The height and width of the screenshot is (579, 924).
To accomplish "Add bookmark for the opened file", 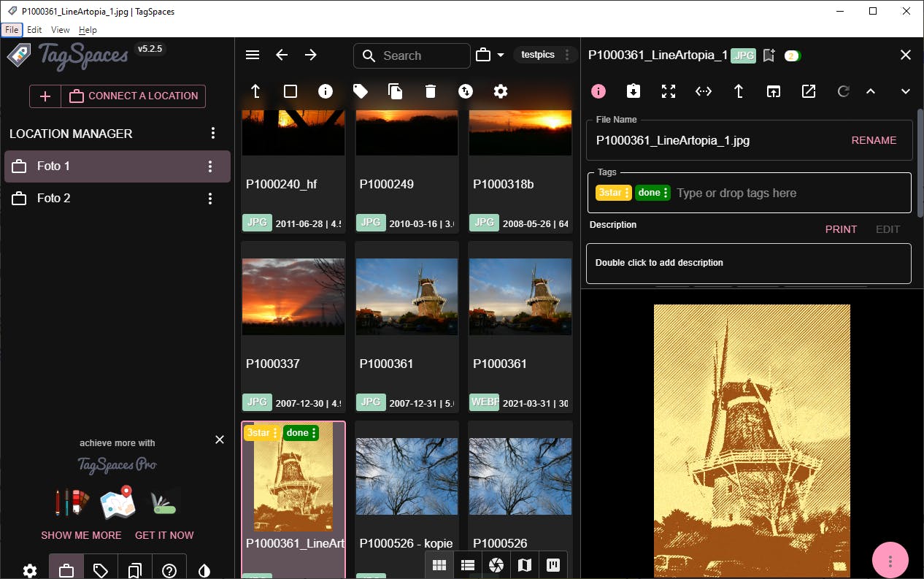I will pos(769,55).
